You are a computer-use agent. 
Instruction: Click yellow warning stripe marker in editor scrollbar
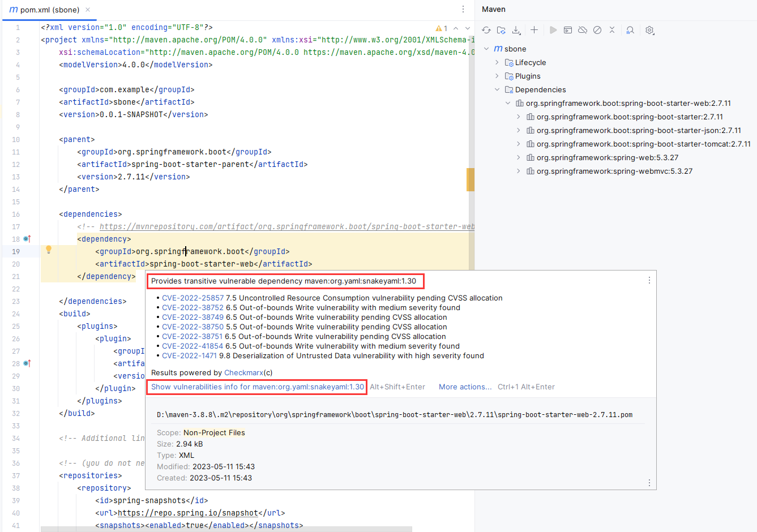coord(471,179)
